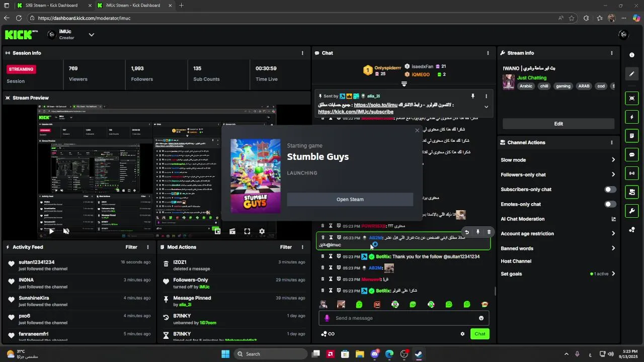Open Chat panel three-dot menu

pyautogui.click(x=488, y=53)
